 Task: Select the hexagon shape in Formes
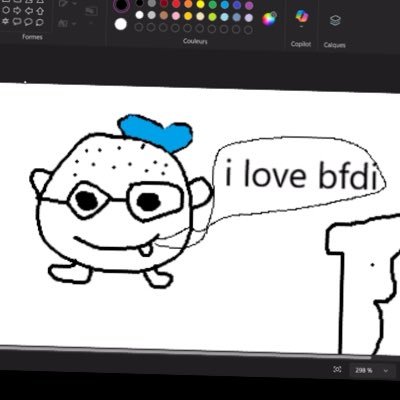tap(6, 10)
